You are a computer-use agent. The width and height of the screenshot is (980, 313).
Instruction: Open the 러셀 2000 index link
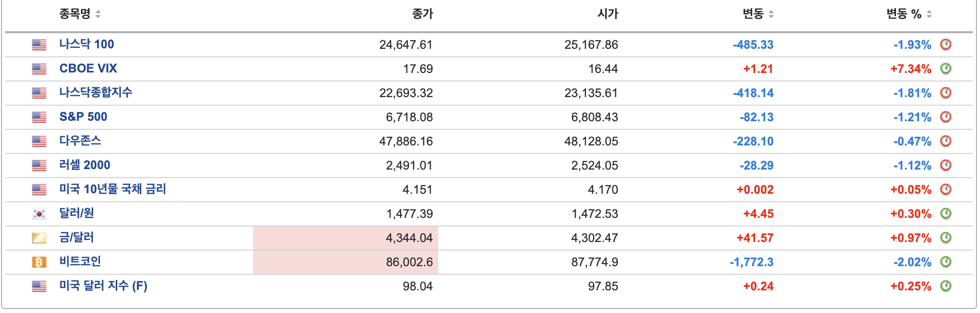pos(85,165)
